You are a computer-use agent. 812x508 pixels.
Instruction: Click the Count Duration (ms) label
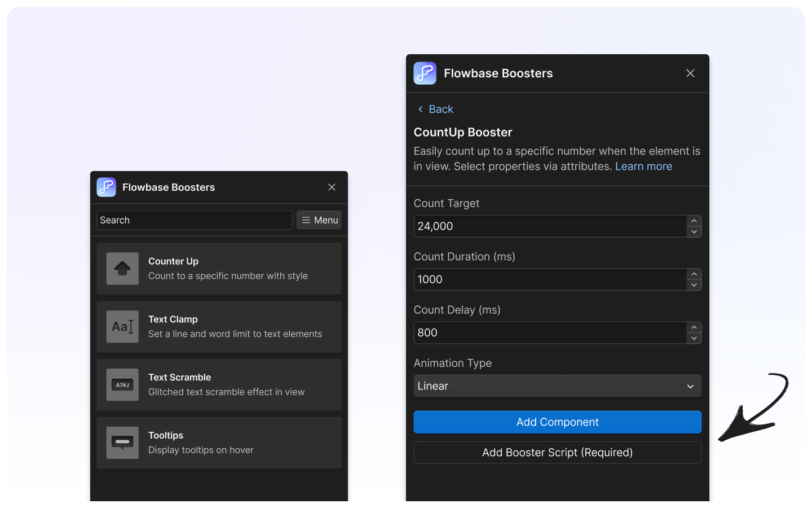click(x=465, y=257)
